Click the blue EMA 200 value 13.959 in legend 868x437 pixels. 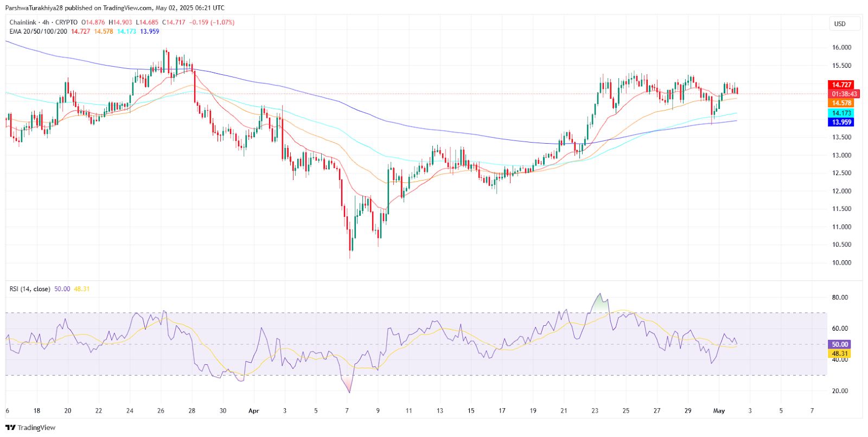point(150,31)
